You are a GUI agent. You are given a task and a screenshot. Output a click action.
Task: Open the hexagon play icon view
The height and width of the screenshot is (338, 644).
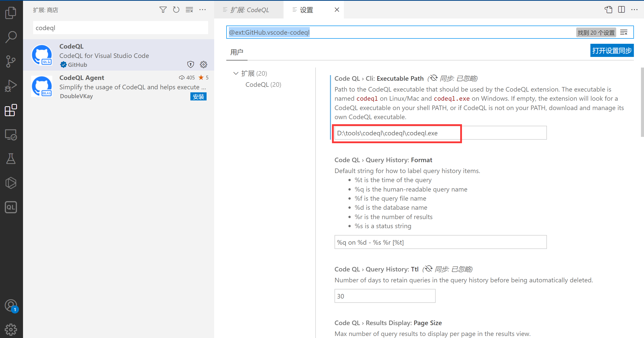coord(11,183)
